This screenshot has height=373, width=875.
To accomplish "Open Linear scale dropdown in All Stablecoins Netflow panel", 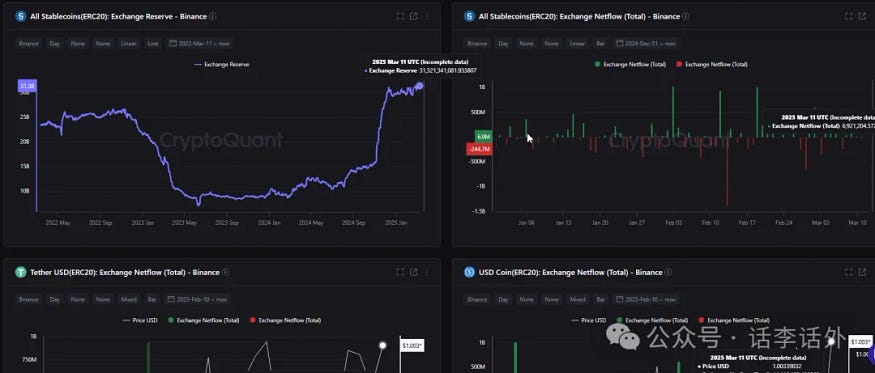I will click(577, 44).
